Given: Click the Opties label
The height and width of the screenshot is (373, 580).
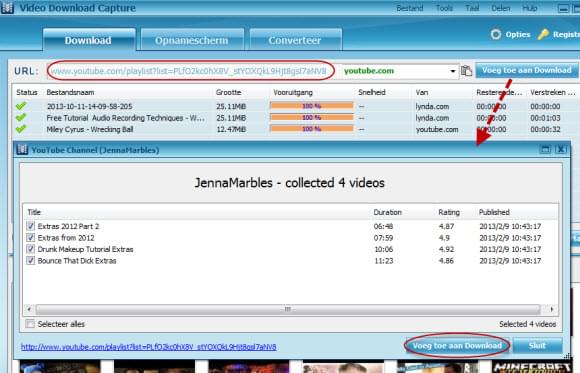Looking at the screenshot, I should point(518,34).
